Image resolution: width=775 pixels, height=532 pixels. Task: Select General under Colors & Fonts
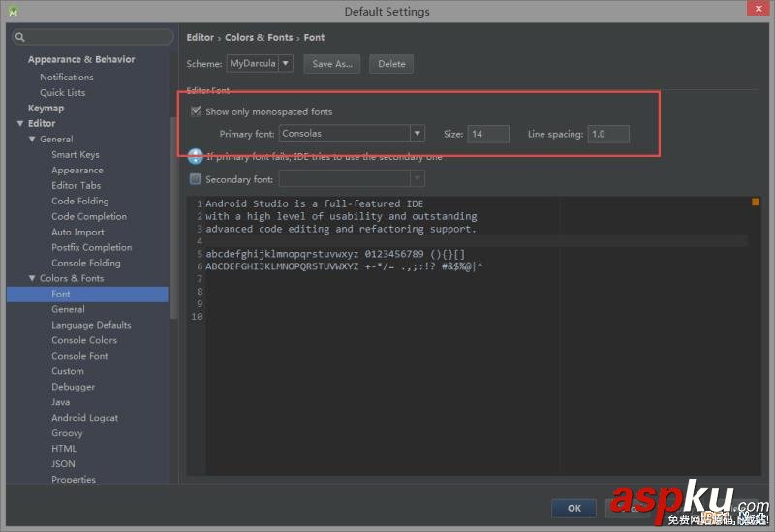pos(68,309)
